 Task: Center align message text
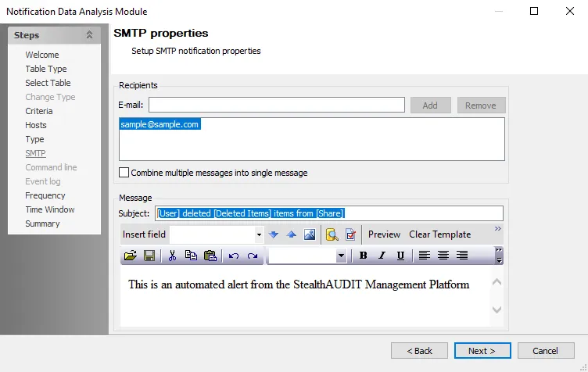(443, 256)
